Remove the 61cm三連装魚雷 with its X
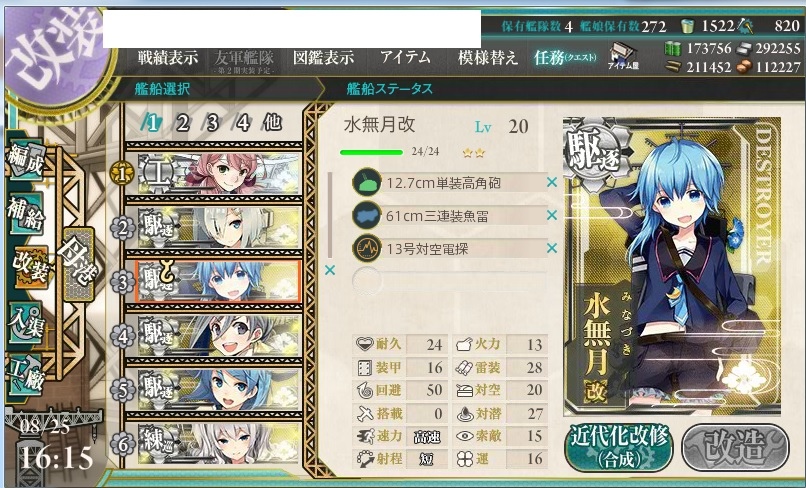The width and height of the screenshot is (806, 488). point(552,215)
